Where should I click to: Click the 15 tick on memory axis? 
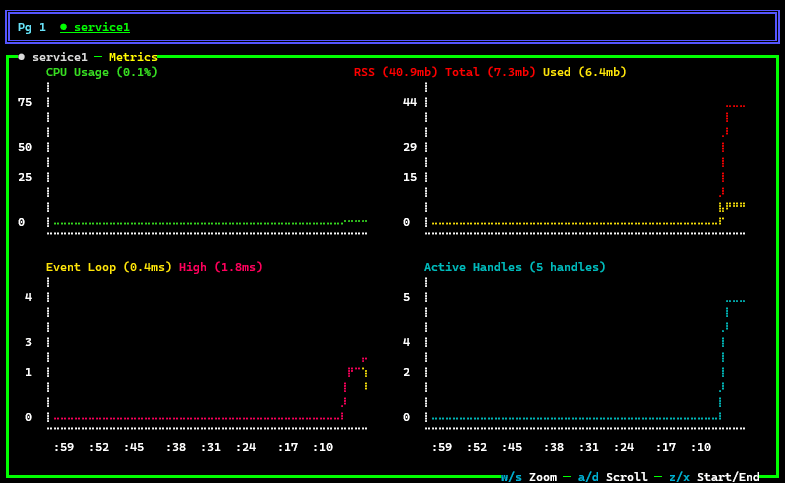(410, 177)
